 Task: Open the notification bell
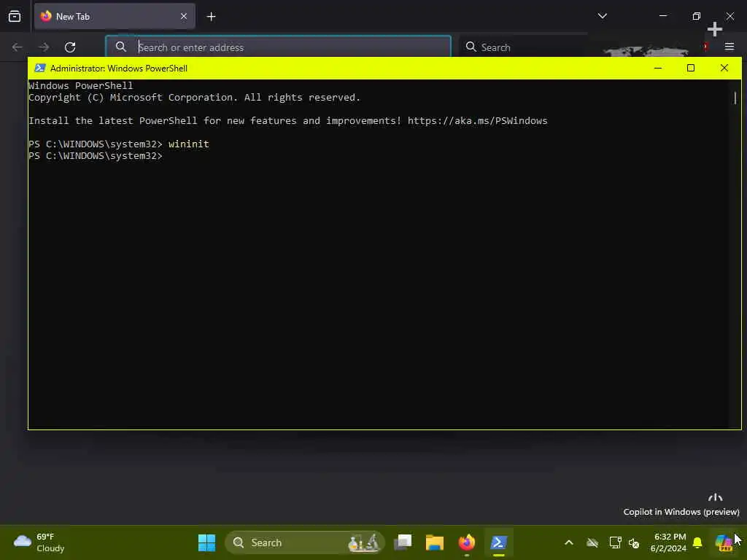tap(697, 542)
